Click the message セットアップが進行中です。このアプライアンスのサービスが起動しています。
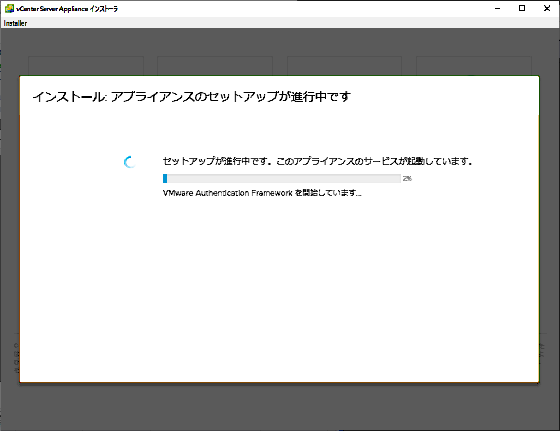Screen dimensions: 560x431 [x=318, y=161]
